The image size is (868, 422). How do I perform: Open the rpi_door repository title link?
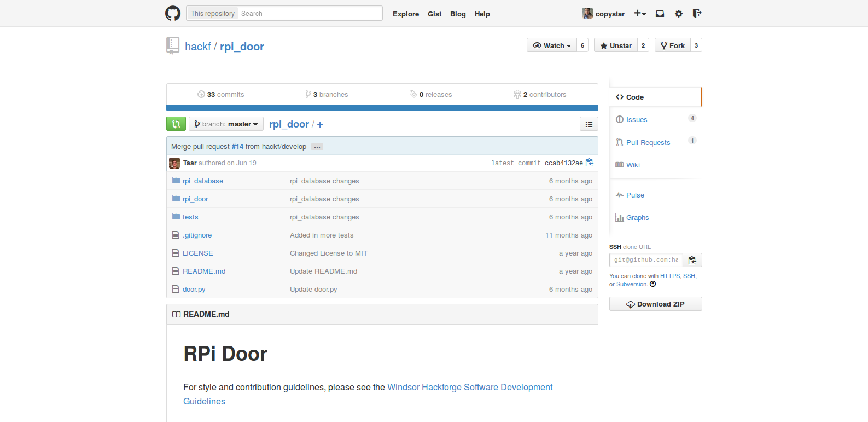[242, 47]
